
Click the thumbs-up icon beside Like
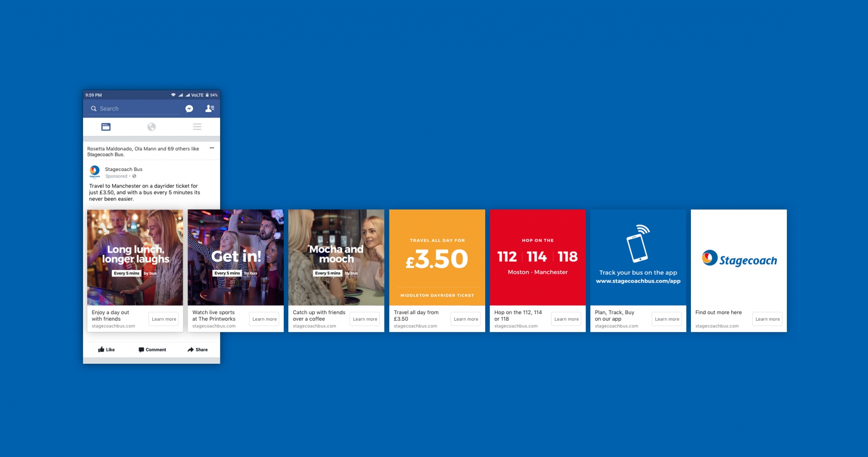point(101,349)
